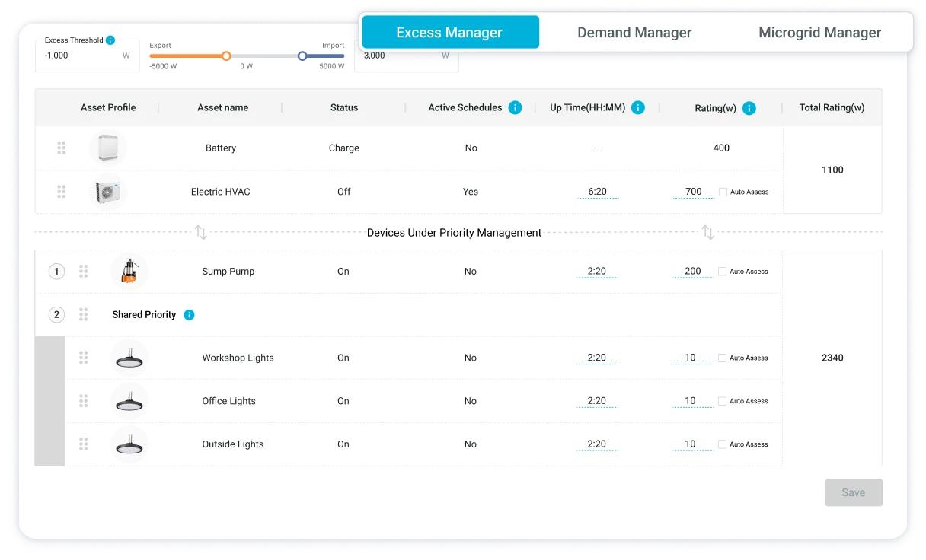Select the Electric HVAC asset name
Viewport: 926px width, 560px height.
[x=221, y=192]
